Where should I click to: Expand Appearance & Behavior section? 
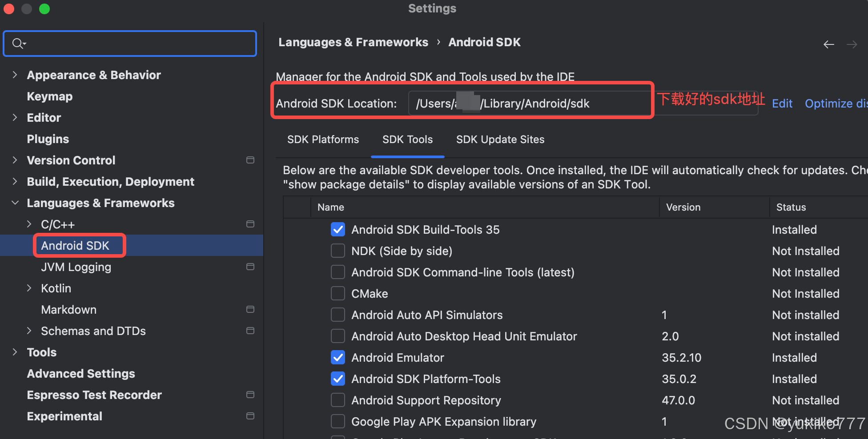pos(15,75)
